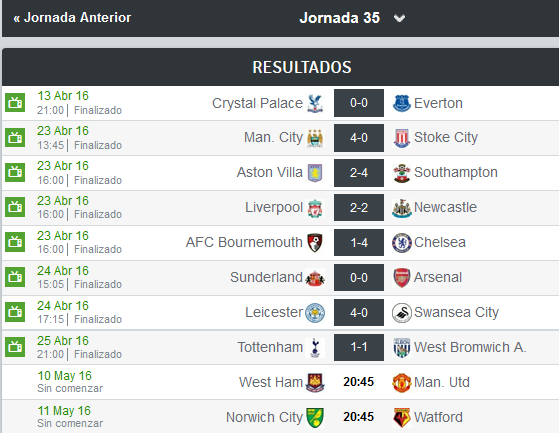The width and height of the screenshot is (559, 433).
Task: Click the TV icon for Crystal Palace match
Action: coord(15,103)
